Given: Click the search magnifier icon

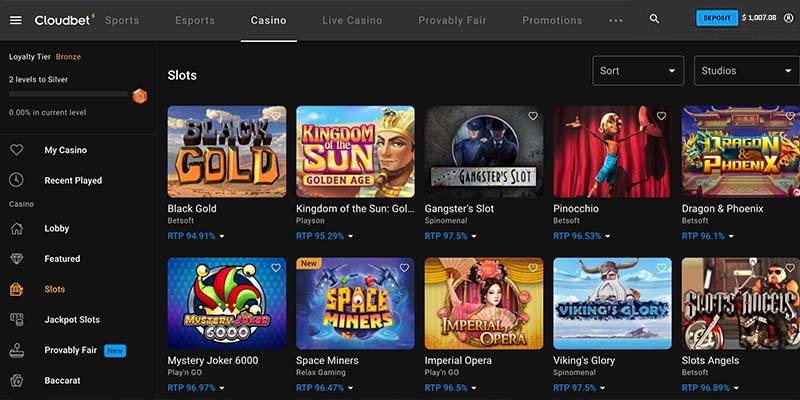Looking at the screenshot, I should click(x=654, y=19).
